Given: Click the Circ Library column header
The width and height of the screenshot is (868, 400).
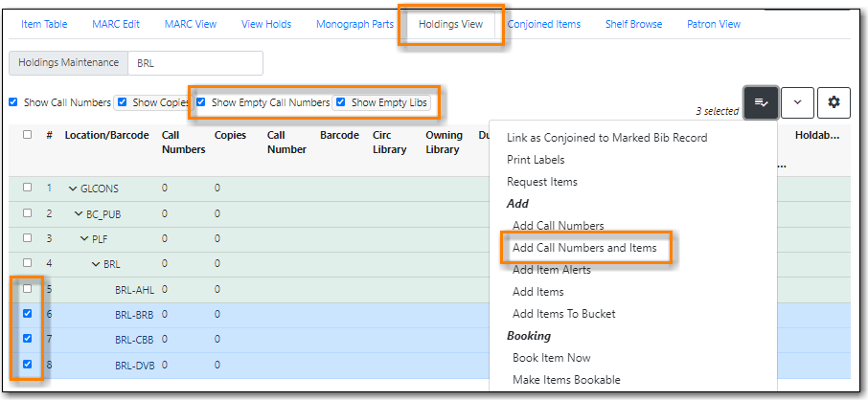Looking at the screenshot, I should click(390, 143).
